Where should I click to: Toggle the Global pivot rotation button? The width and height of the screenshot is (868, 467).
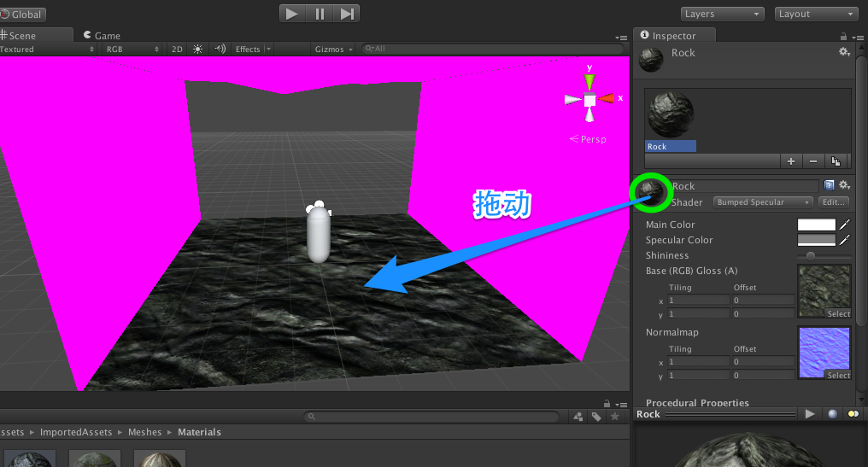point(23,15)
